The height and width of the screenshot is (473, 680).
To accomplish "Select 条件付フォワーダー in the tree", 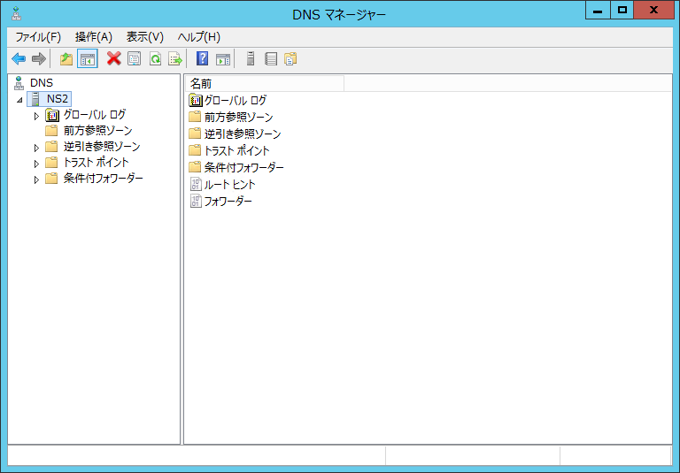I will point(103,178).
